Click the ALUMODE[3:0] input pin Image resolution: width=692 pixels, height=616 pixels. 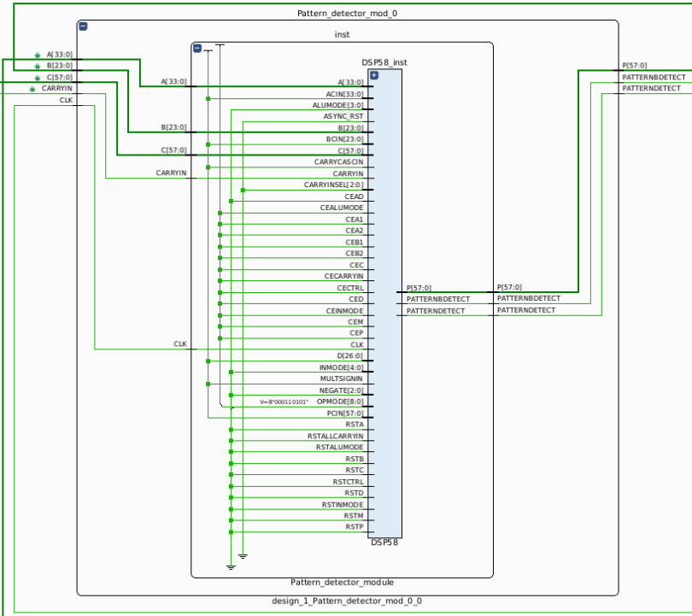pos(337,105)
